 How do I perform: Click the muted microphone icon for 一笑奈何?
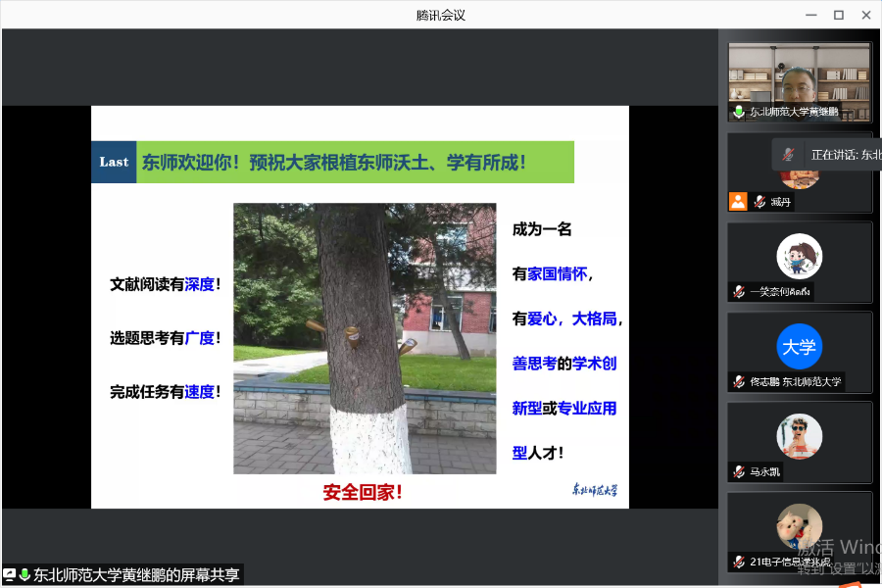tap(738, 292)
